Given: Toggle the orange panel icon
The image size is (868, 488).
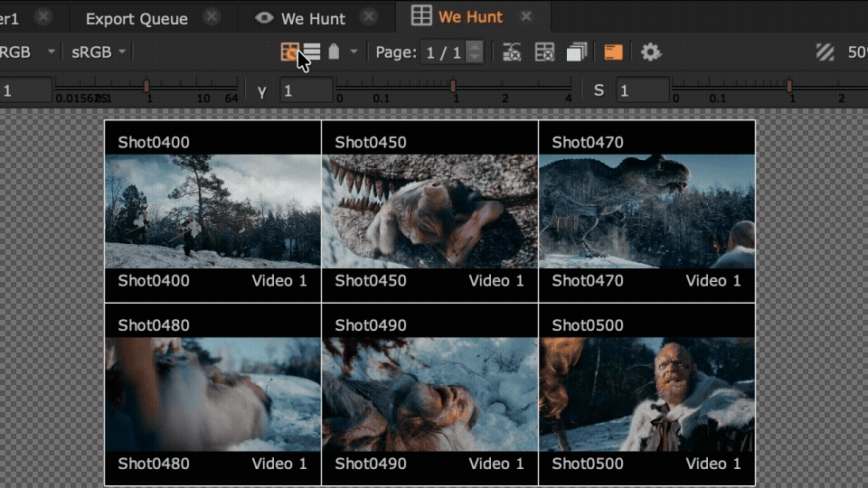Looking at the screenshot, I should click(x=613, y=52).
